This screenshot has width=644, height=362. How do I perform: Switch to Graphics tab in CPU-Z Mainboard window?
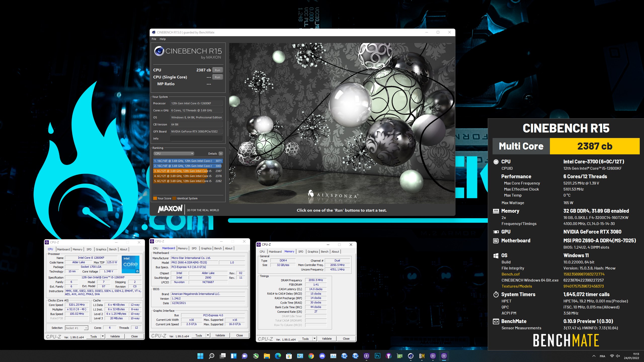click(x=206, y=248)
